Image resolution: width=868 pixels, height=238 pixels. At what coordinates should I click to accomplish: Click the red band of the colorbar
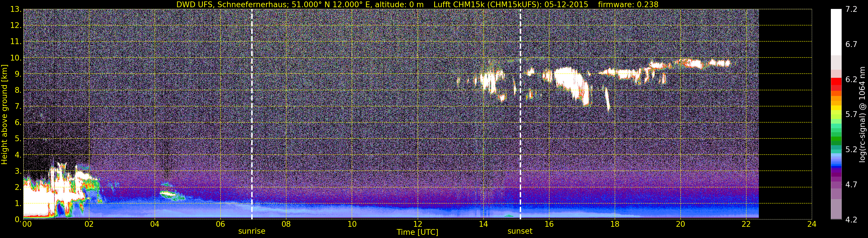coord(836,82)
